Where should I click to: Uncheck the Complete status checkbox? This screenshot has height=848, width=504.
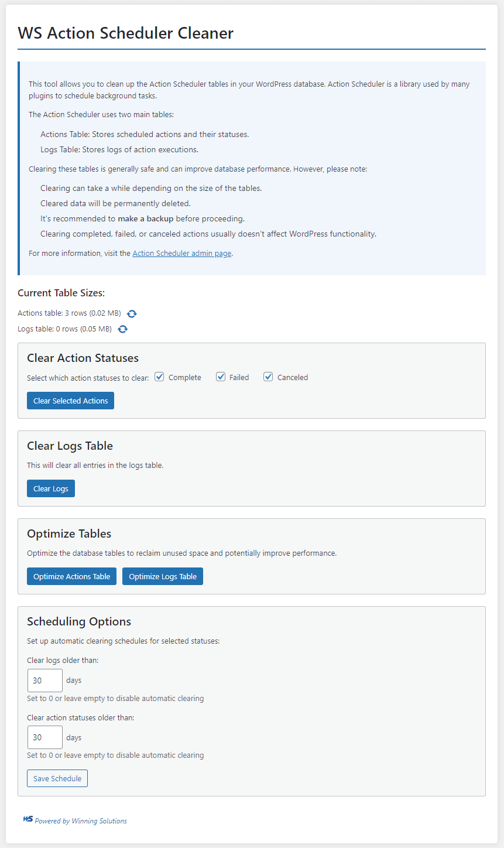(x=159, y=377)
